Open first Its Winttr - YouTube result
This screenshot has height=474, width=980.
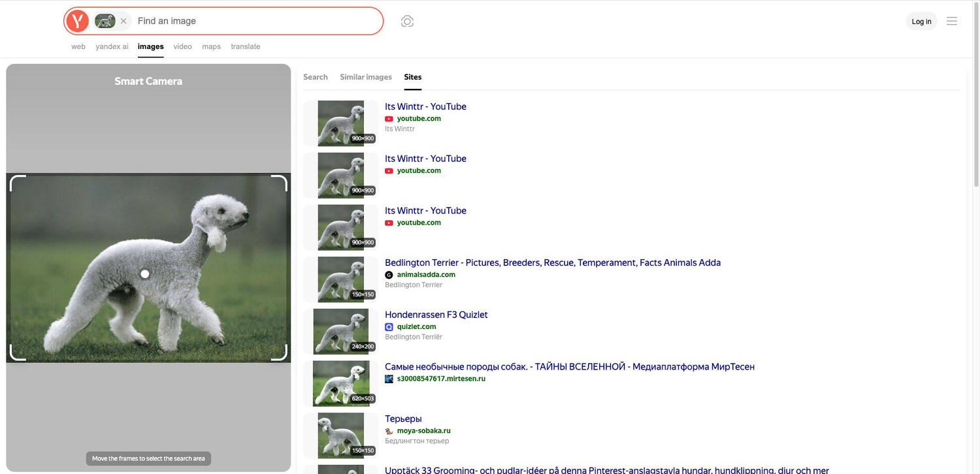click(x=425, y=106)
